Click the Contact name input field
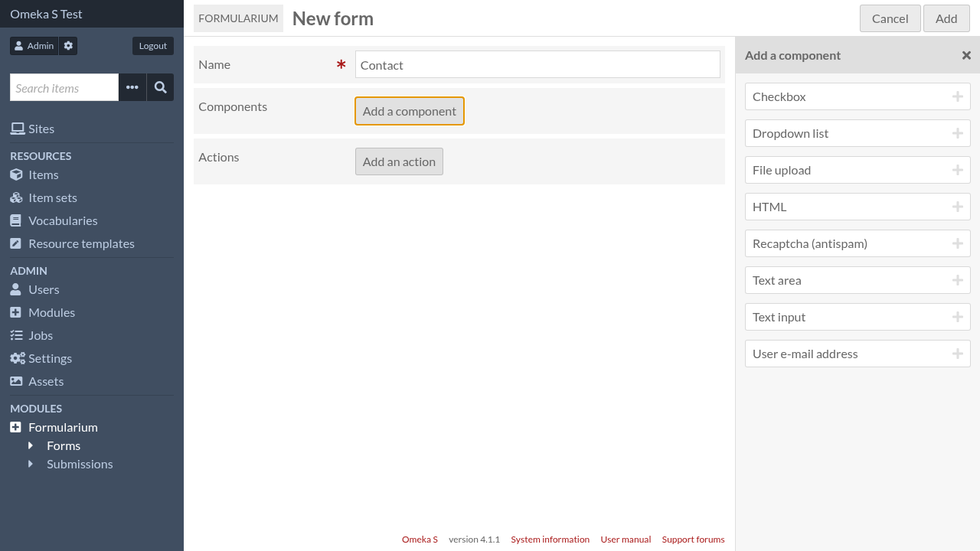This screenshot has height=551, width=980. click(537, 64)
